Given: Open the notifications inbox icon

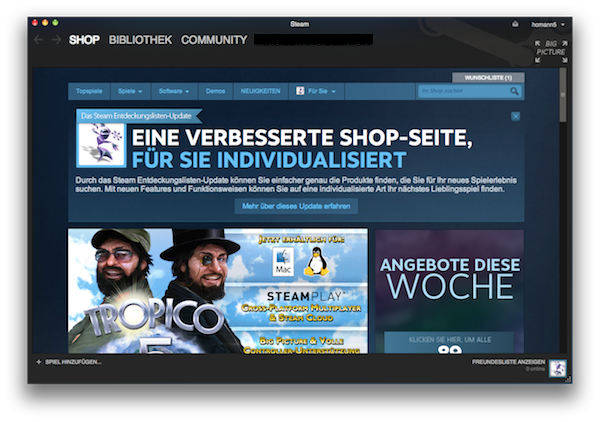Looking at the screenshot, I should [515, 24].
